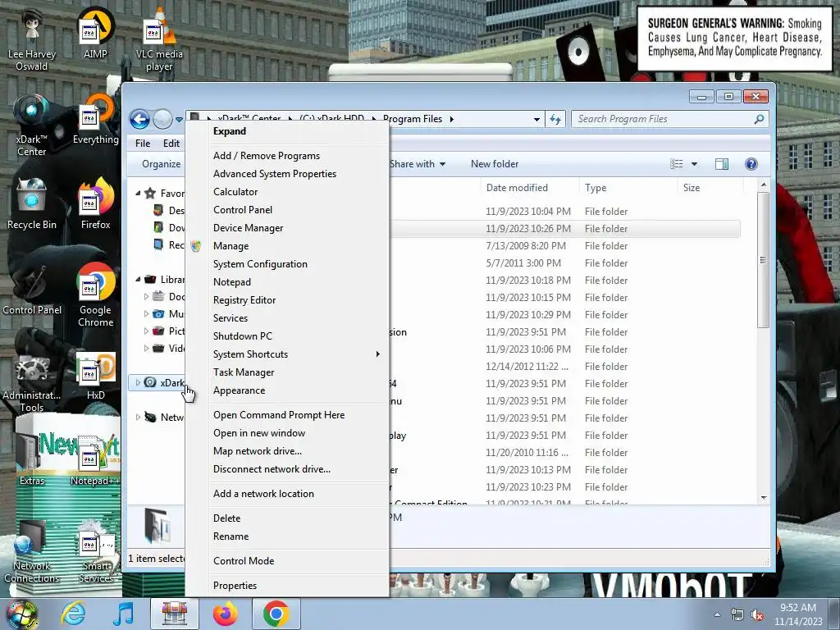Image resolution: width=840 pixels, height=630 pixels.
Task: Open Share with dropdown
Action: (x=418, y=164)
